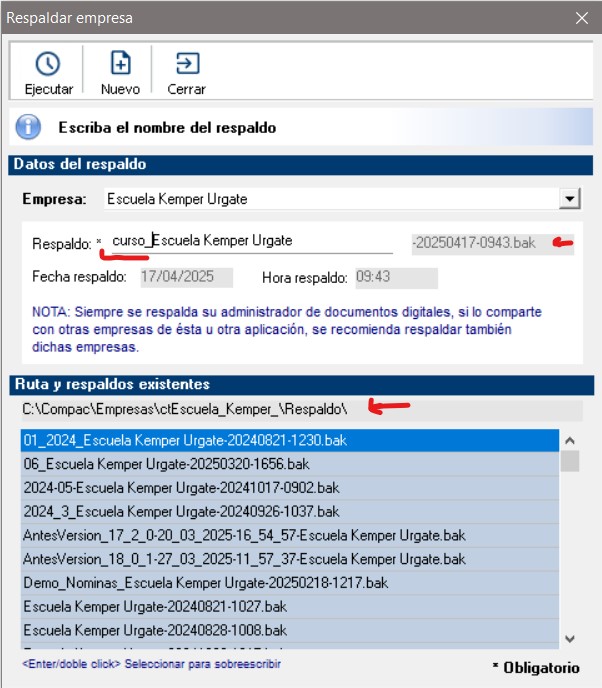Click the backup list scroll down arrow
The image size is (602, 688).
point(570,638)
